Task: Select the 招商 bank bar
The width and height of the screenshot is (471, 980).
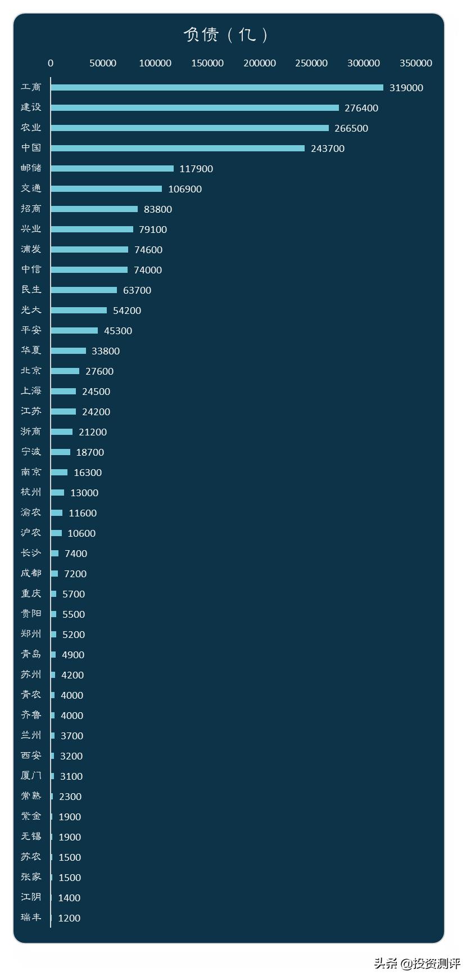Action: (94, 209)
